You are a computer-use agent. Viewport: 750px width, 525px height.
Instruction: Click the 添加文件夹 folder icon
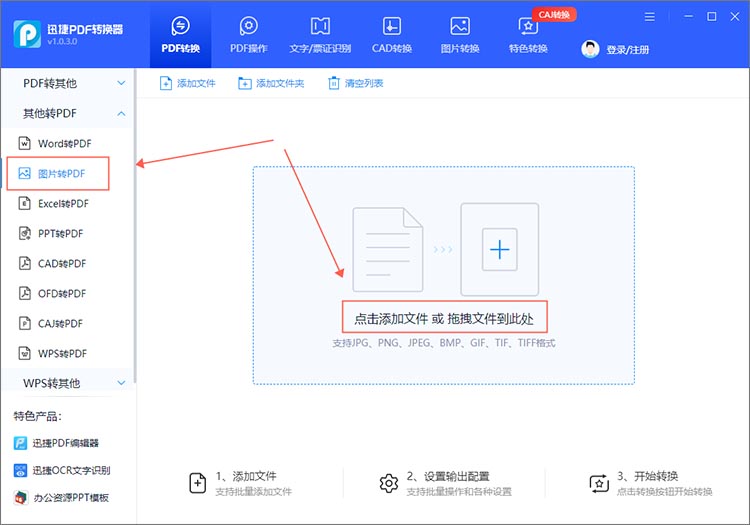pos(244,83)
